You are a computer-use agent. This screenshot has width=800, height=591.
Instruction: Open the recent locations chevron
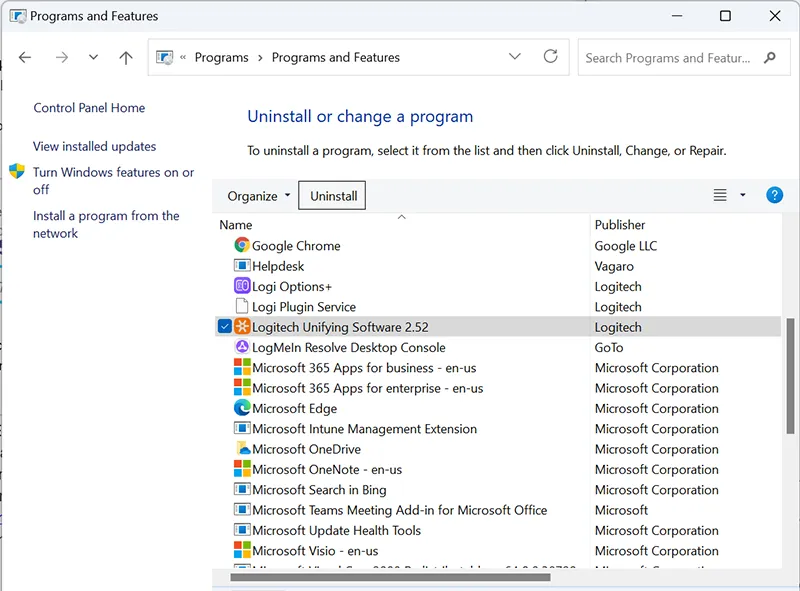click(93, 58)
